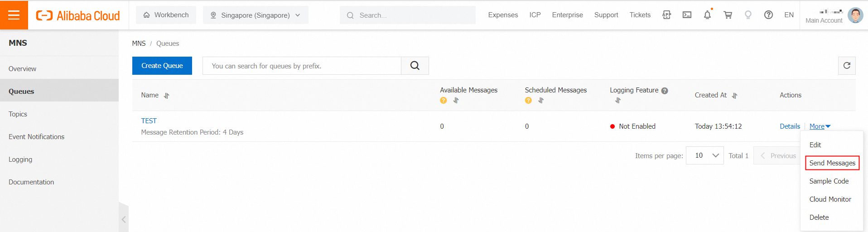Open the shopping cart icon
This screenshot has height=232, width=868.
click(728, 15)
